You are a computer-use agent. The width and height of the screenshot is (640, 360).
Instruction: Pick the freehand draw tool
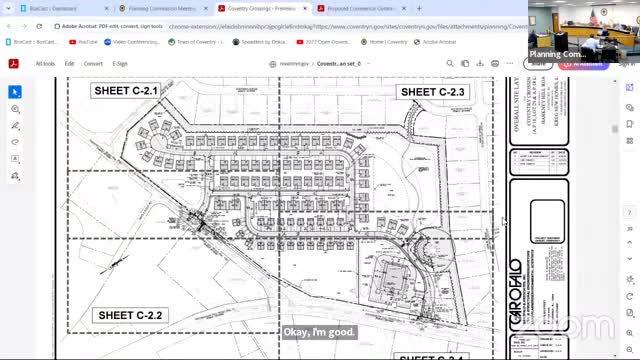[15, 142]
